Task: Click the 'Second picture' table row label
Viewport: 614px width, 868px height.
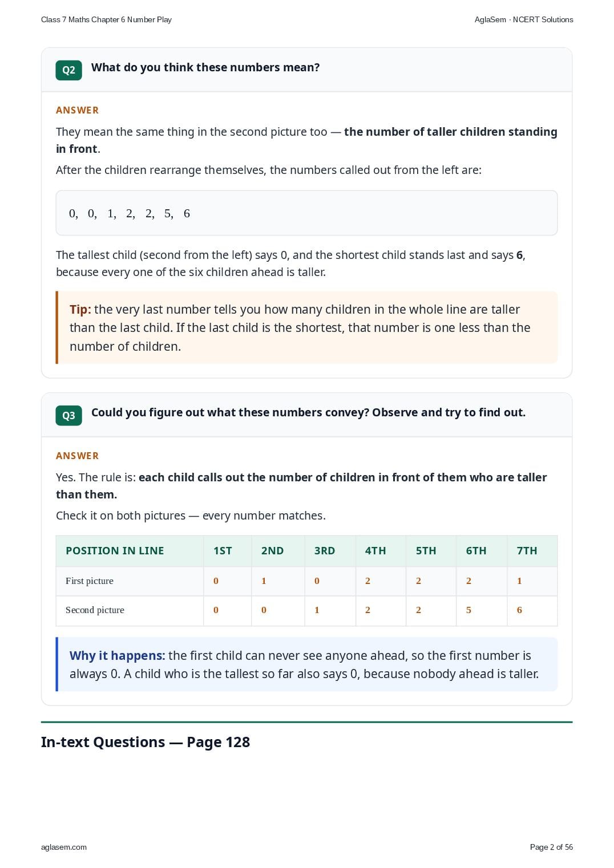Action: (x=95, y=610)
